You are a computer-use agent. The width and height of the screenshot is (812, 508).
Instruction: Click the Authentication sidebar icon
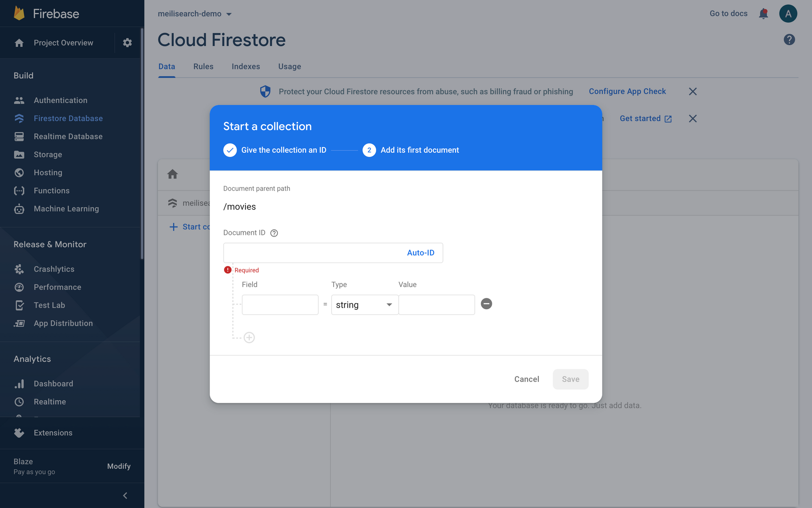click(19, 100)
